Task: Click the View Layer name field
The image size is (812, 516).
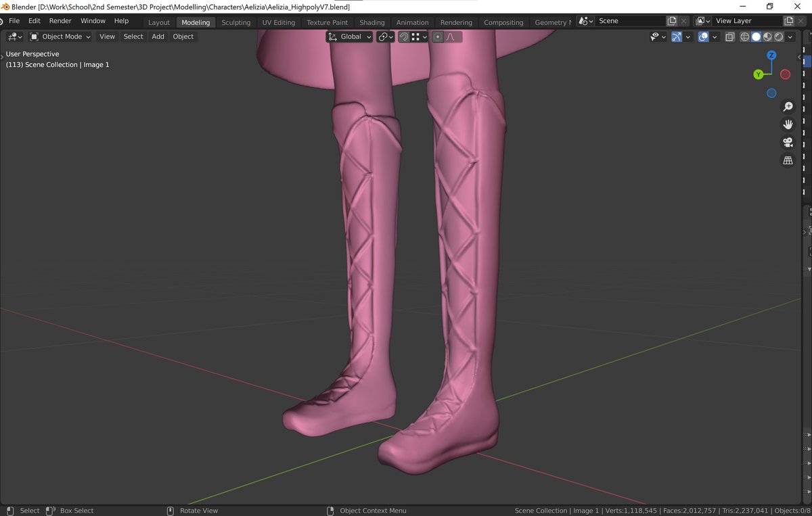Action: point(747,21)
